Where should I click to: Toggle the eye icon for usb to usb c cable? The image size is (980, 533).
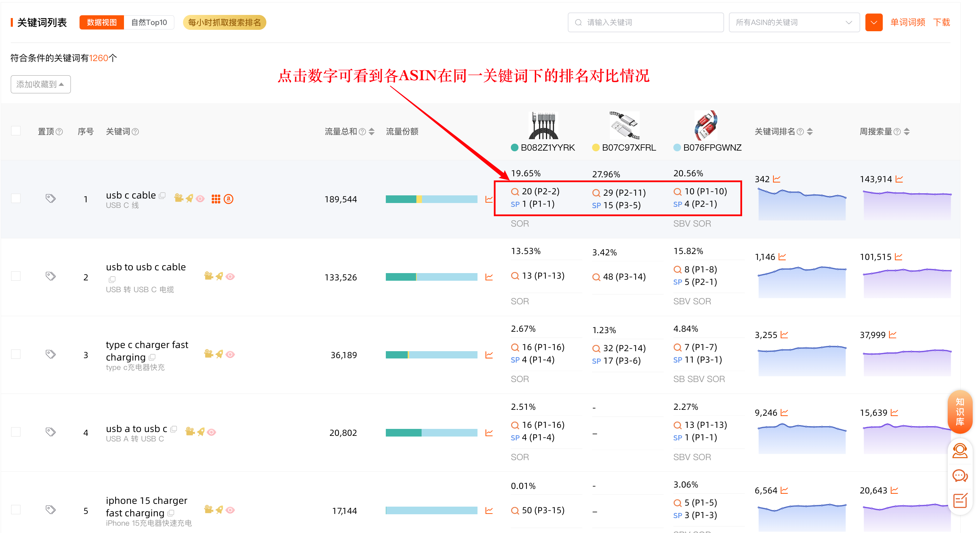(x=230, y=277)
